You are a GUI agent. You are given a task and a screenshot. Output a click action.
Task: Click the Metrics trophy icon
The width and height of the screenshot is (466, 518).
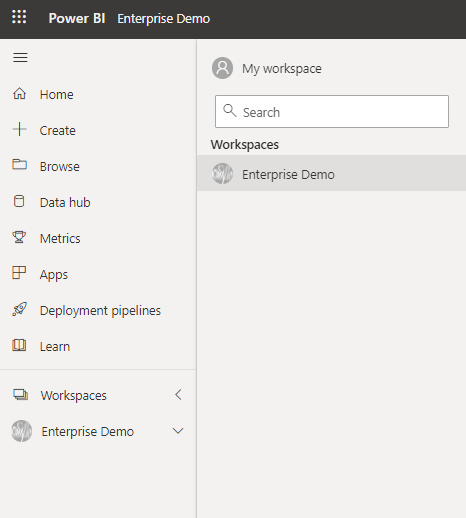point(19,237)
